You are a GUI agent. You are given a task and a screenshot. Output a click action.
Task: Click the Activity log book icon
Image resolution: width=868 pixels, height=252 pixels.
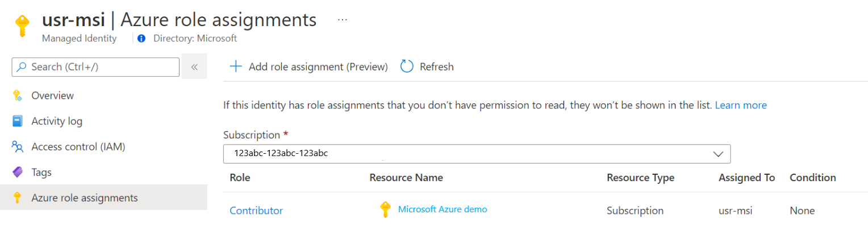click(17, 121)
